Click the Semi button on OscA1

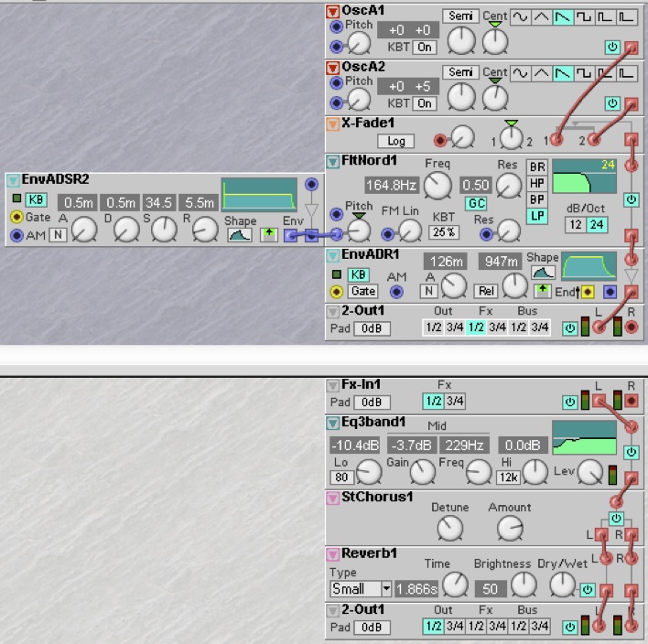460,16
